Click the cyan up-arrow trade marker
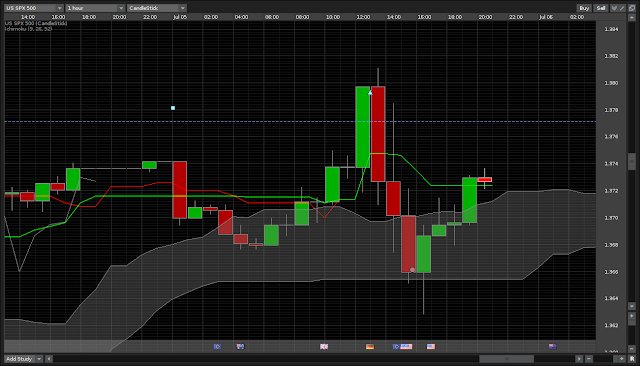 370,93
